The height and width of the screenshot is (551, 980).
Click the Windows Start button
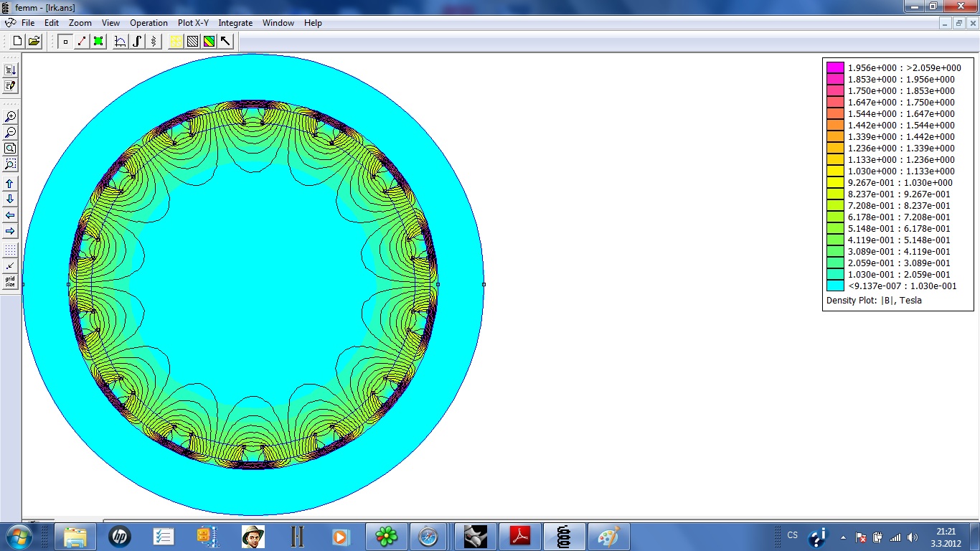[x=18, y=537]
